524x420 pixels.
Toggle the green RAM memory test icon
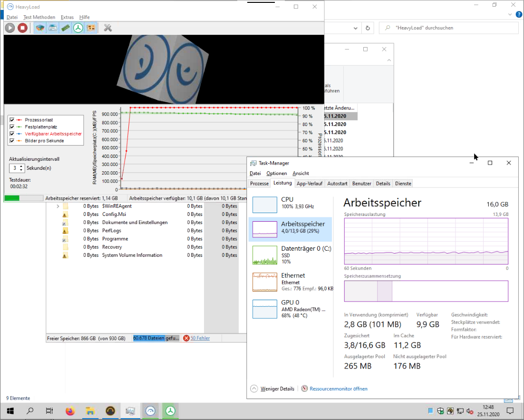pyautogui.click(x=66, y=28)
